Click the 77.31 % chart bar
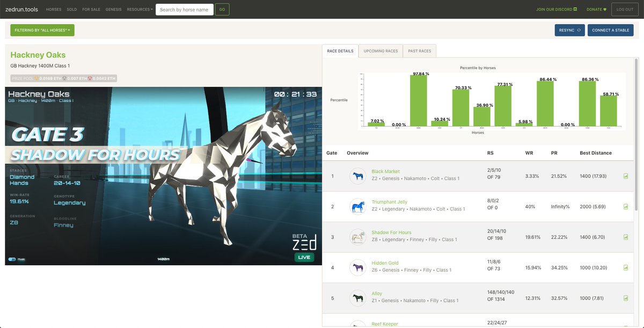644x328 pixels. pyautogui.click(x=503, y=106)
